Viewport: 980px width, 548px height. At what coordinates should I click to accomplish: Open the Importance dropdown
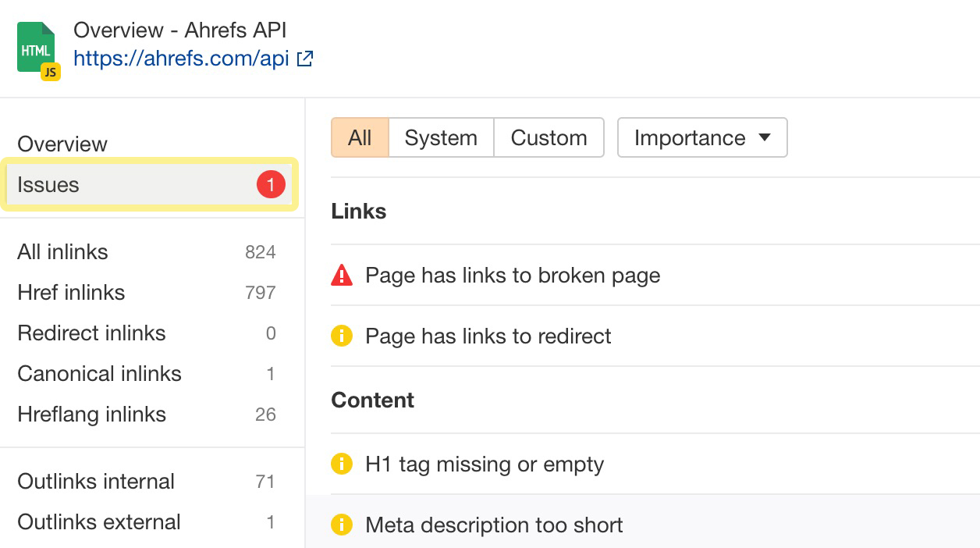click(x=701, y=137)
